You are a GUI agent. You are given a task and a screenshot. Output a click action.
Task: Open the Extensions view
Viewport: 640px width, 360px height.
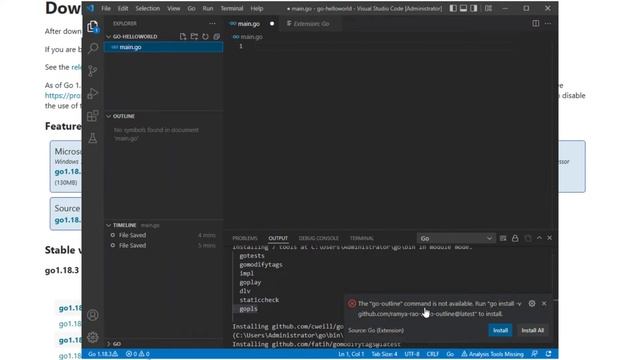(x=93, y=116)
